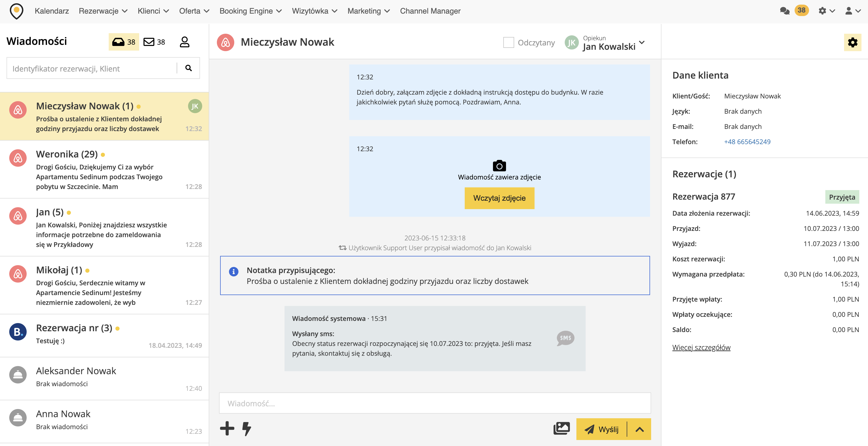Open the inbox tray filter showing 38
Screen dimensions: 868x446
click(123, 42)
